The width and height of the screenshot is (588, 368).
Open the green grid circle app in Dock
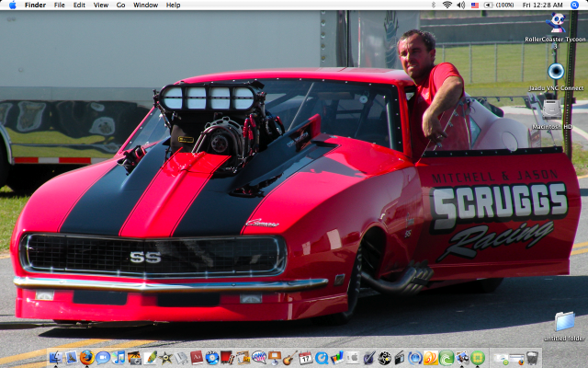coord(478,357)
